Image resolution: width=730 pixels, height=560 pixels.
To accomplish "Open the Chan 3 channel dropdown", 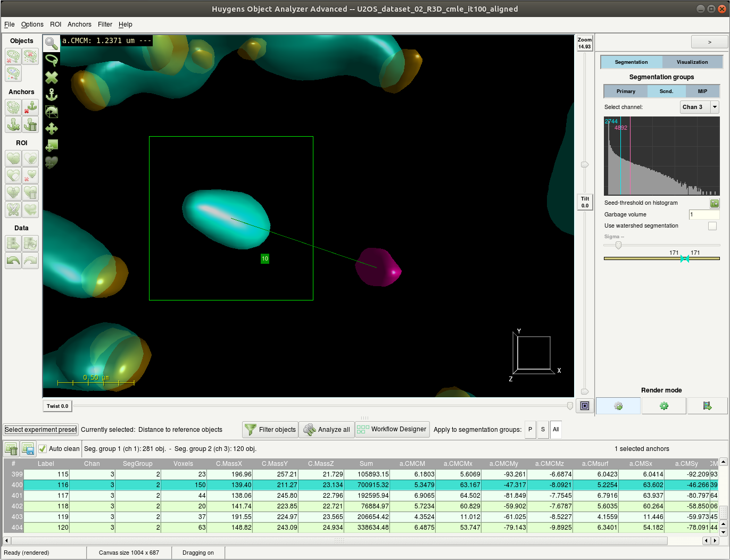I will click(x=699, y=107).
